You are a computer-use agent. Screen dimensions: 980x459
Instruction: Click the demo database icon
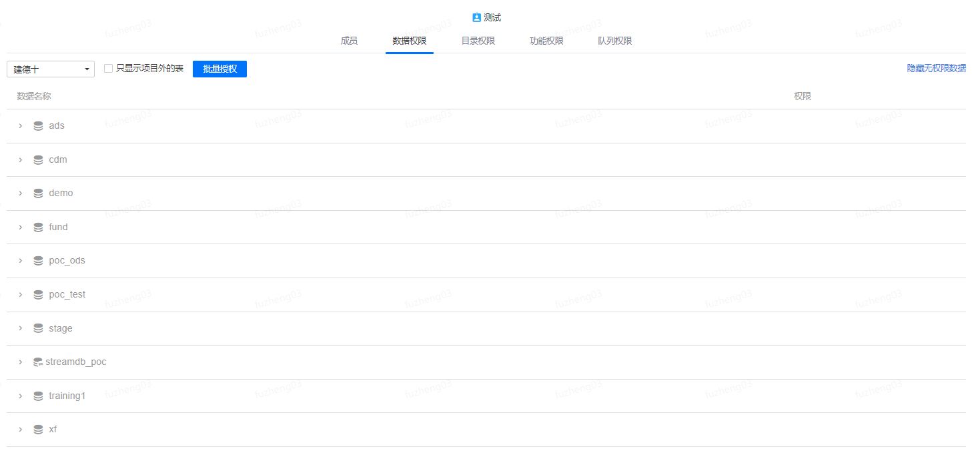(x=38, y=193)
